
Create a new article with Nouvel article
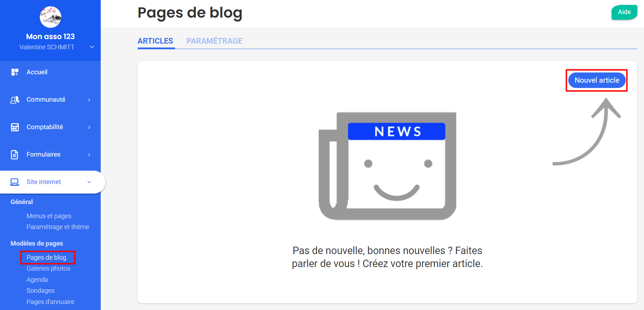(x=597, y=80)
